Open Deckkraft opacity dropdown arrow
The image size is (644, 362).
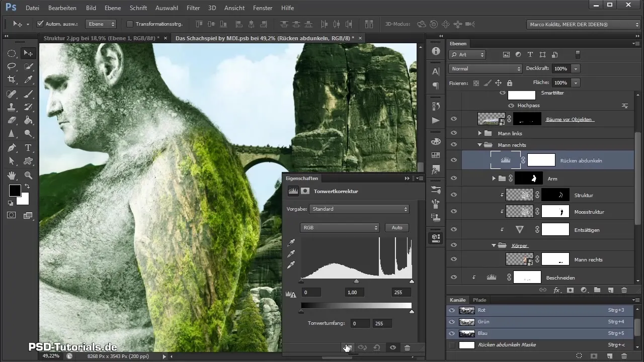coord(576,68)
